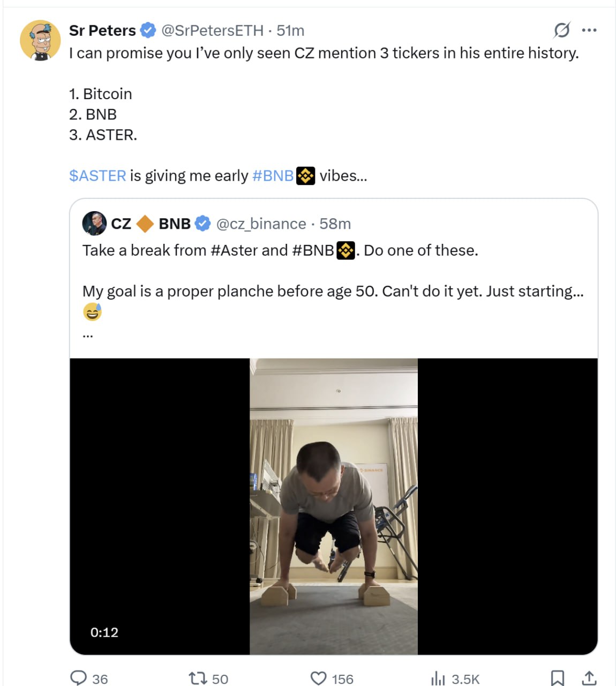Click the reply comment icon
Viewport: 616px width, 686px height.
pyautogui.click(x=79, y=678)
